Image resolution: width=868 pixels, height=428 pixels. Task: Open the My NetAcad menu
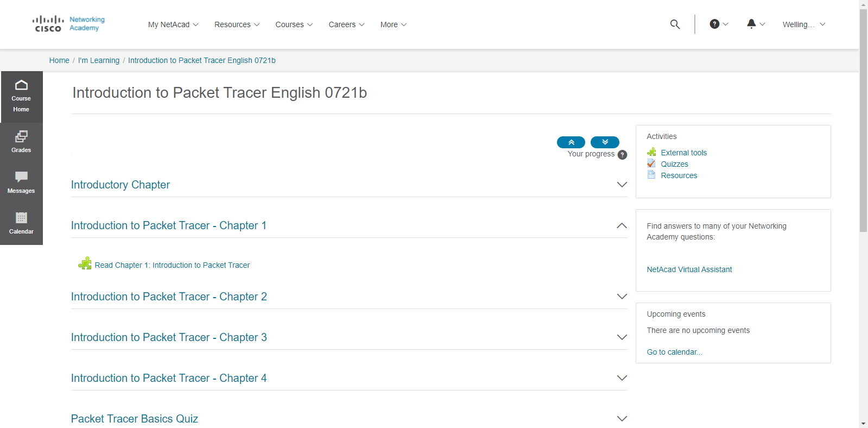pos(173,24)
